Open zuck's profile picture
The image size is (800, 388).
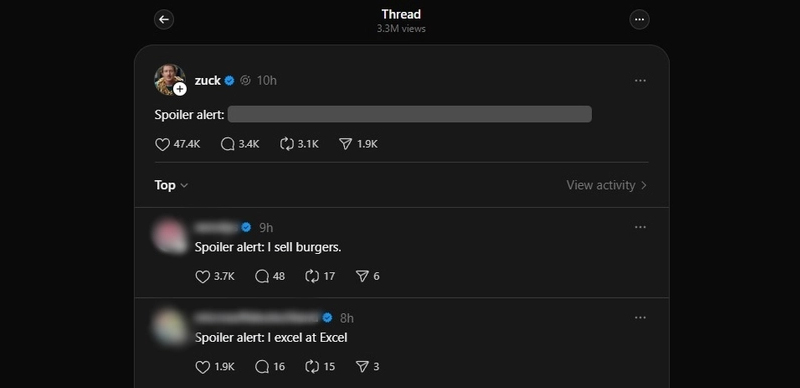click(169, 79)
